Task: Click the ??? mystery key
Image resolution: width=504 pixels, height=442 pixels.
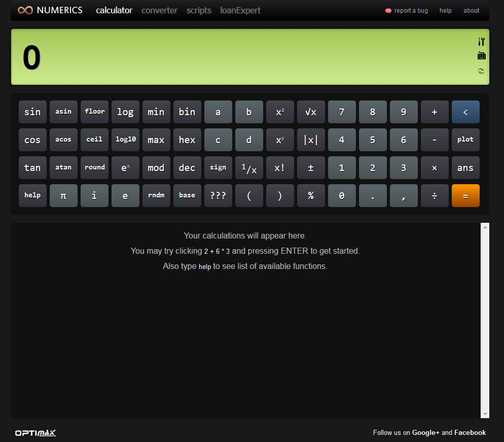Action: pos(218,195)
